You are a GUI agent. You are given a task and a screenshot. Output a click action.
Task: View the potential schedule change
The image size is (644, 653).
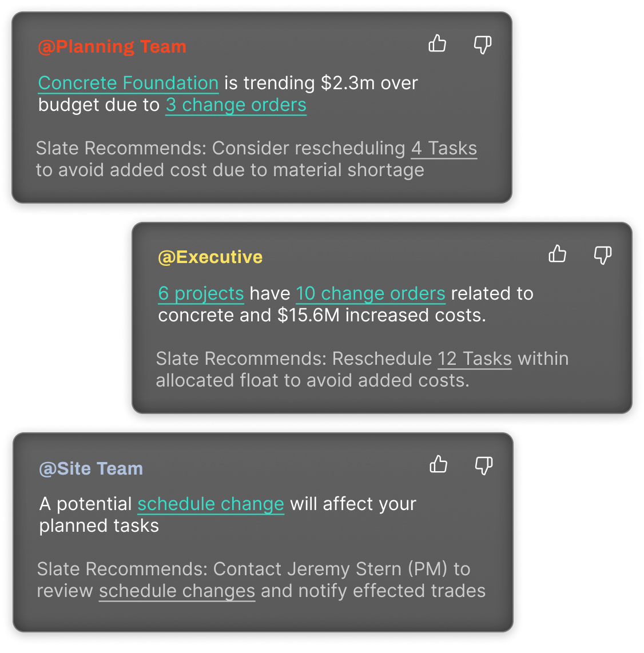(210, 504)
